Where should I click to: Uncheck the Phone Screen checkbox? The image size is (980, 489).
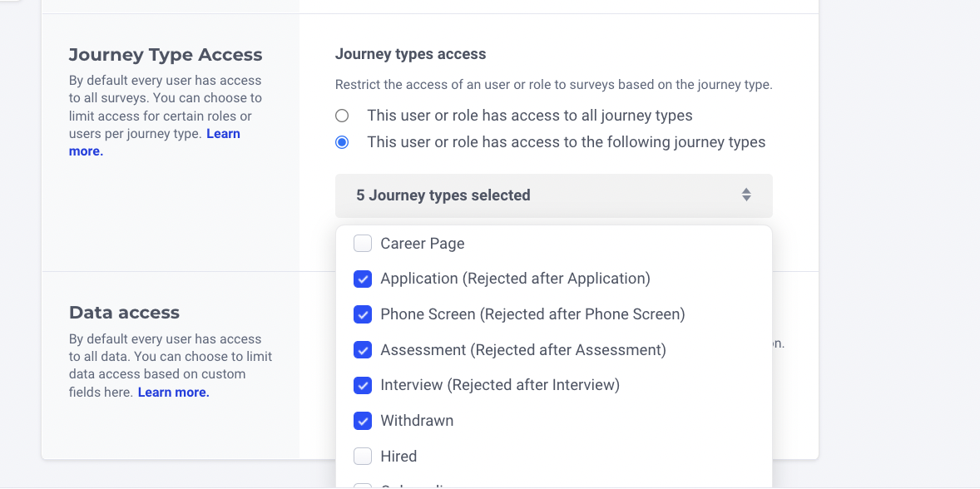coord(363,314)
